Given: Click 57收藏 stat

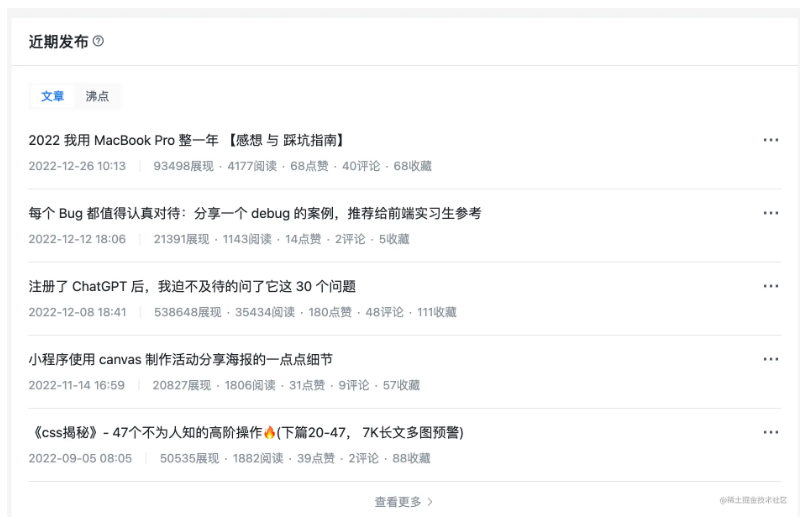Looking at the screenshot, I should (401, 385).
